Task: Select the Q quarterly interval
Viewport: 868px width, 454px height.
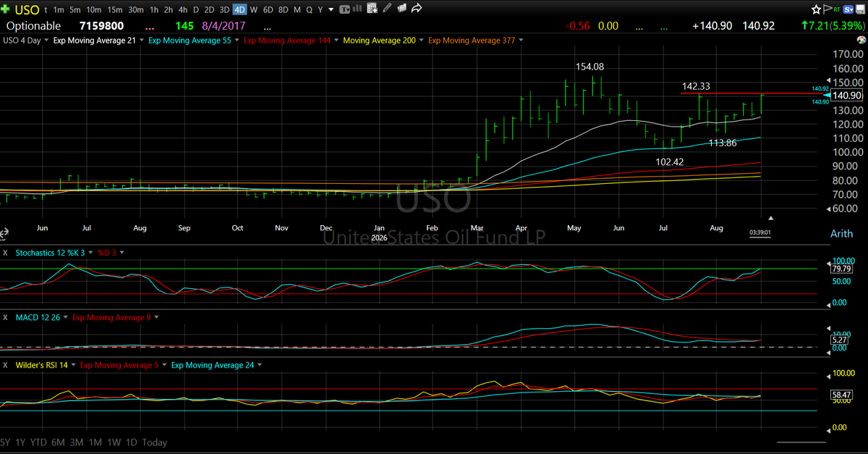Action: [310, 9]
